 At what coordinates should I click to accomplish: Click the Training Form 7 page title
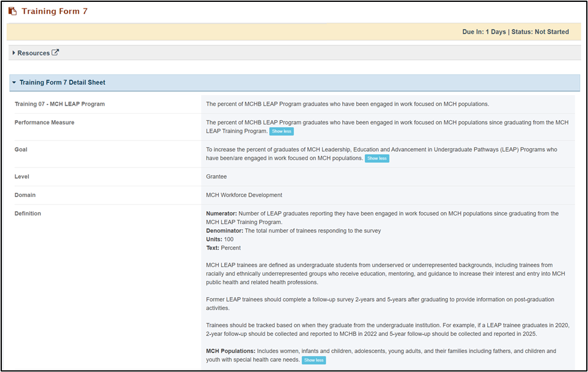pyautogui.click(x=54, y=11)
